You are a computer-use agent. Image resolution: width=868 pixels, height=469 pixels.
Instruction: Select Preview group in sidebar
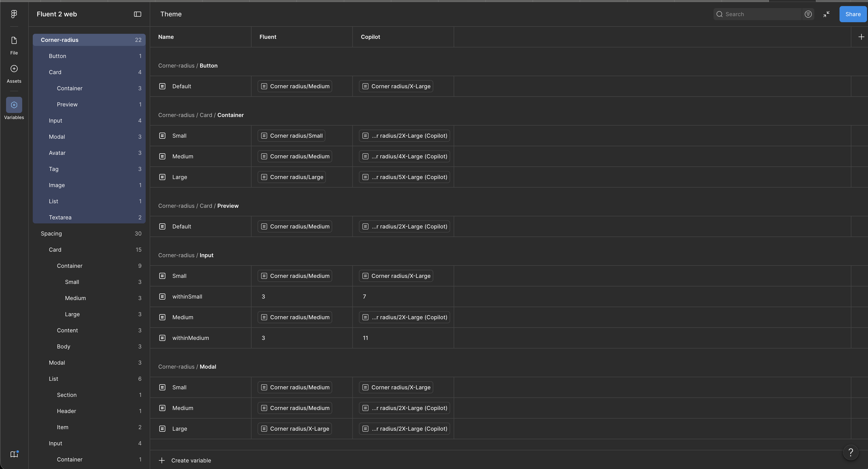pyautogui.click(x=89, y=105)
